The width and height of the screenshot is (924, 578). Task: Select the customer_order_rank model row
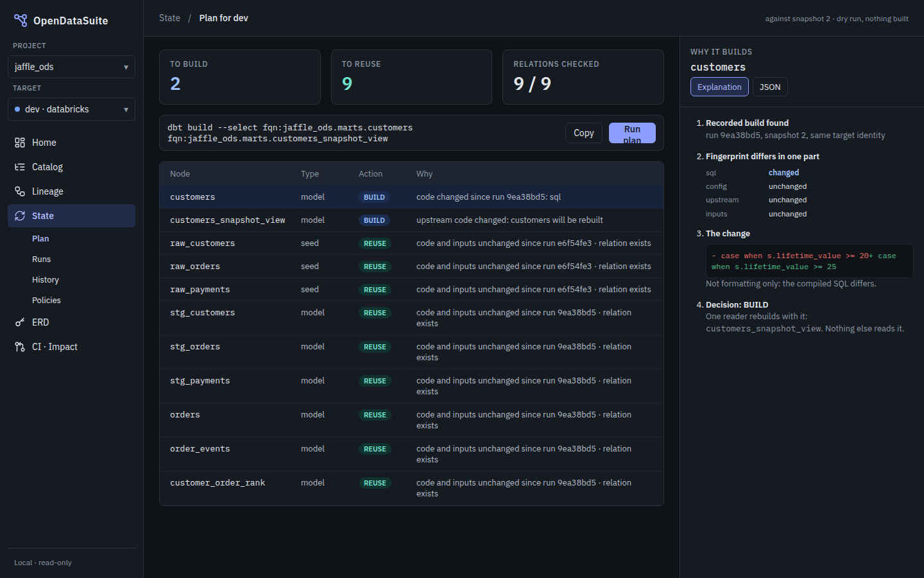point(411,488)
